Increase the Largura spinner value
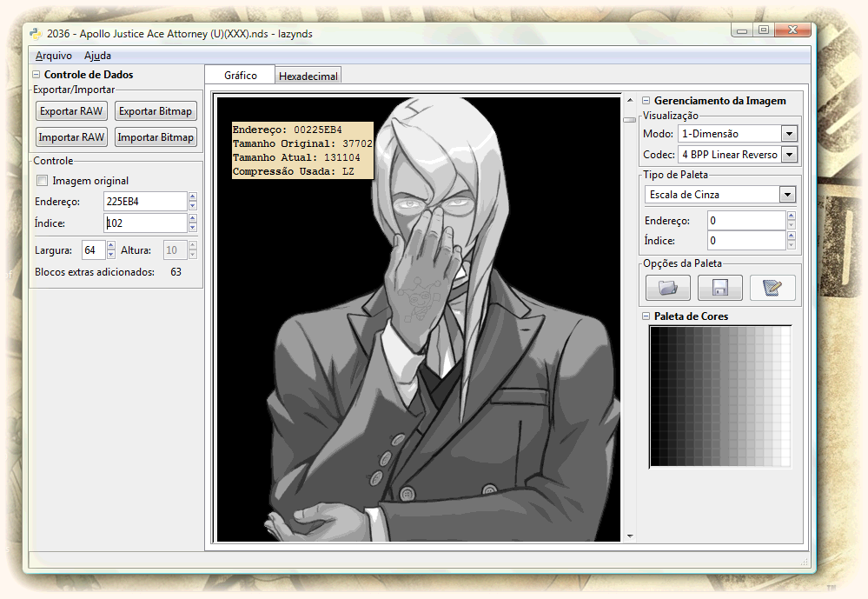The width and height of the screenshot is (868, 599). (x=110, y=245)
